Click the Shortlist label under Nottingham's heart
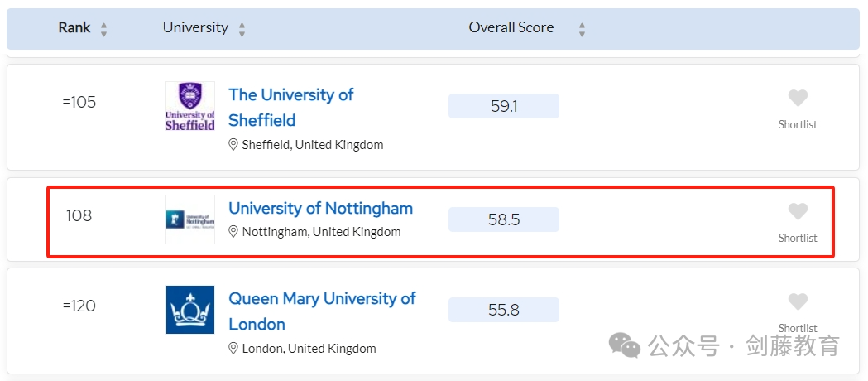Screen dimensions: 868x381 tap(798, 239)
